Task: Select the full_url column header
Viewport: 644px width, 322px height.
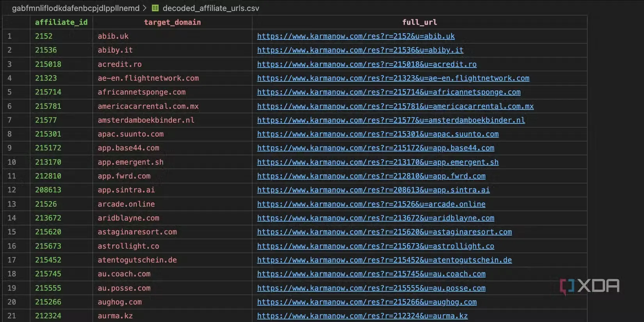Action: coord(419,22)
